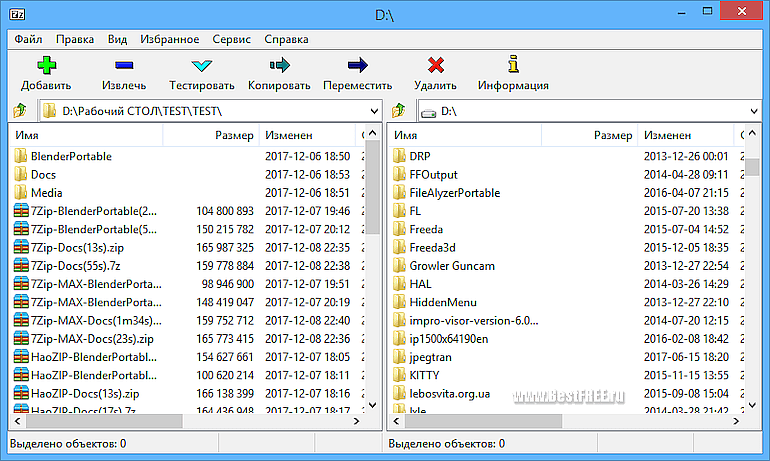This screenshot has height=461, width=770.
Task: Click the DRP folder icon
Action: pos(399,156)
